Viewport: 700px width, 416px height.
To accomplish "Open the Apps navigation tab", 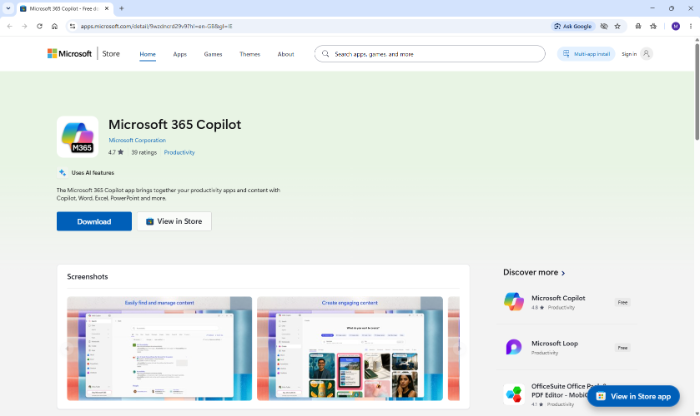I will [x=180, y=54].
